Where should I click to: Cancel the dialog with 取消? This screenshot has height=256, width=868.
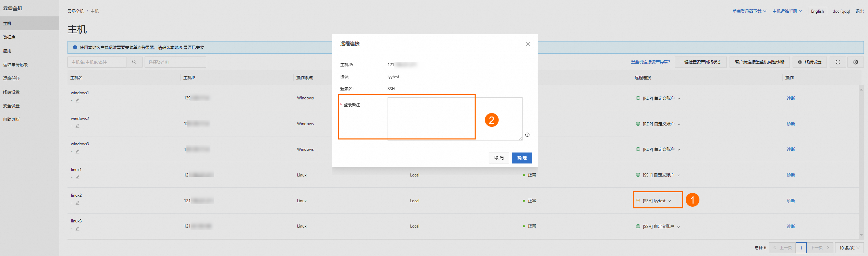pos(499,158)
